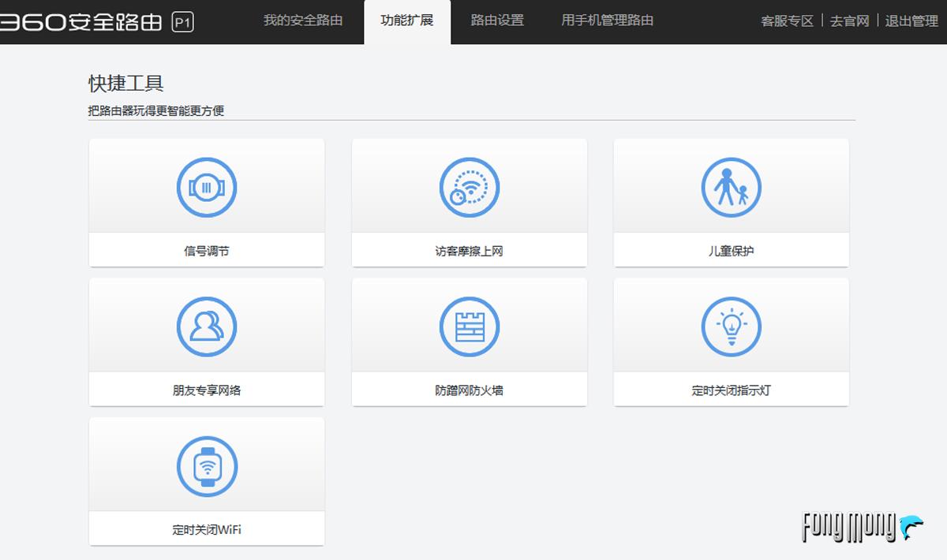Switch to the 我的安全路由 tab
Image resolution: width=947 pixels, height=560 pixels.
304,21
